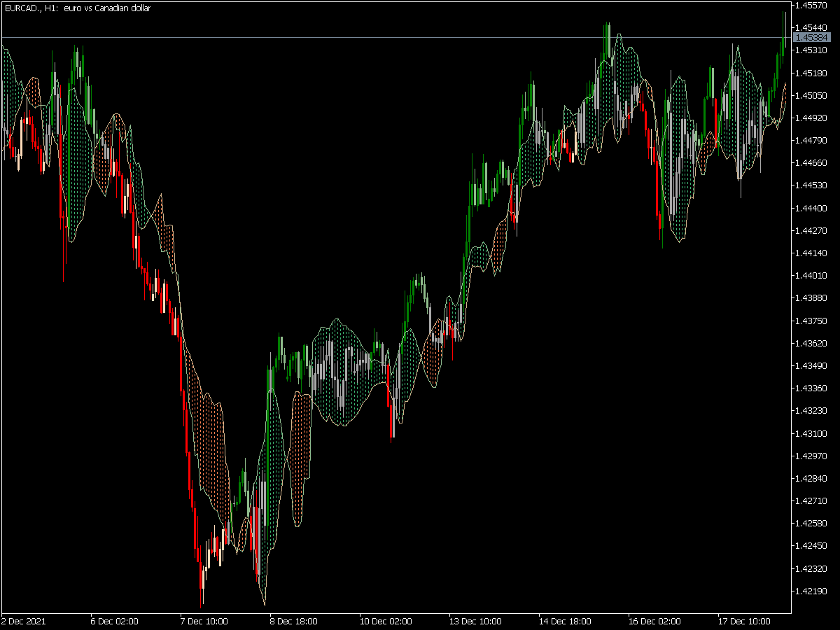Click the 10 Dec 02:00 time label
This screenshot has width=840, height=630.
[x=385, y=621]
